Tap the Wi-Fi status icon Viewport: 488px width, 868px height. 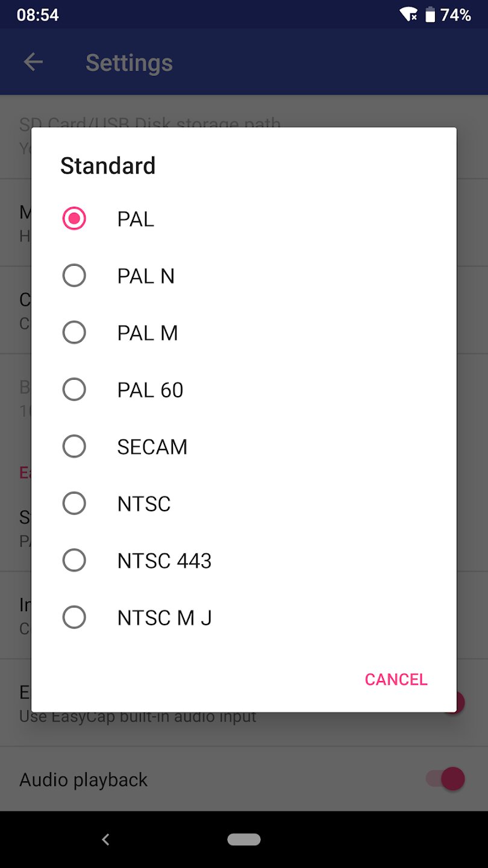[408, 14]
